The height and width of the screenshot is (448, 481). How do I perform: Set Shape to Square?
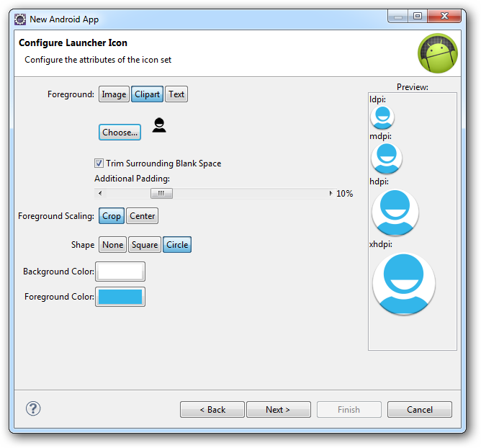[x=145, y=245]
